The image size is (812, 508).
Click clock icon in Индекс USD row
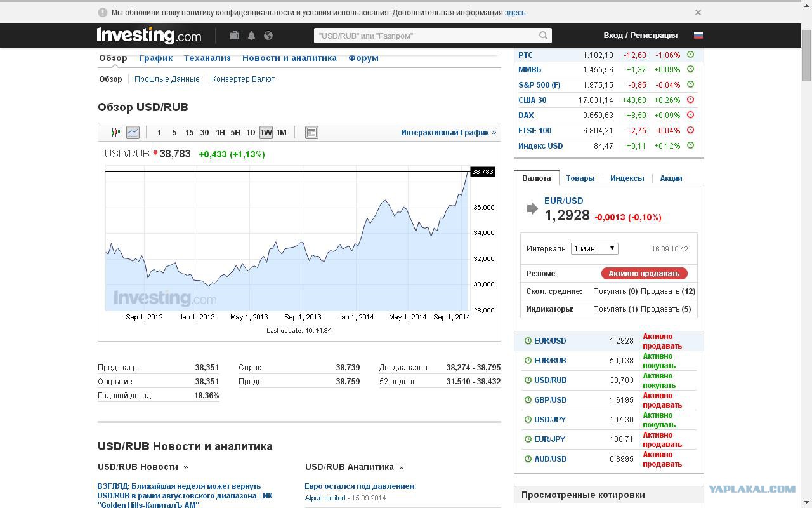(x=691, y=145)
